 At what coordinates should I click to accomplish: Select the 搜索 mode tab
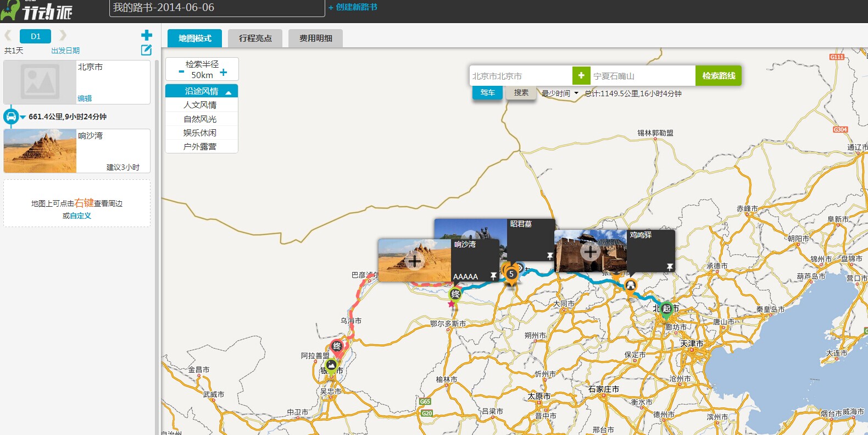click(x=521, y=92)
